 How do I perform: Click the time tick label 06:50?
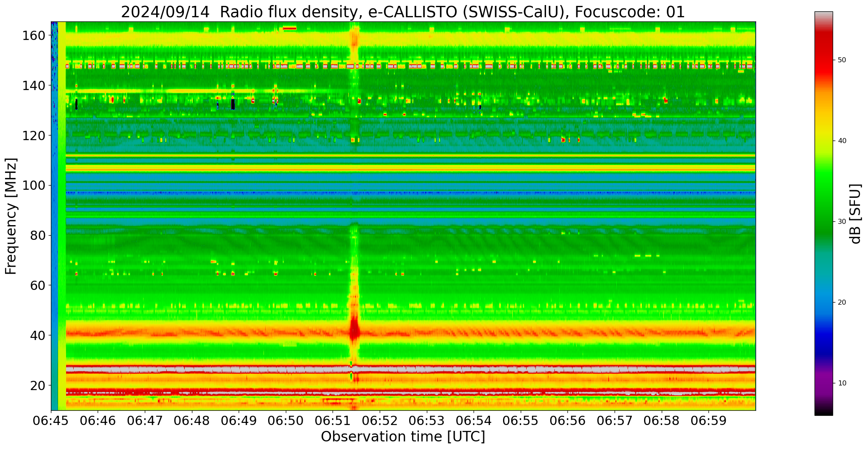pyautogui.click(x=286, y=421)
